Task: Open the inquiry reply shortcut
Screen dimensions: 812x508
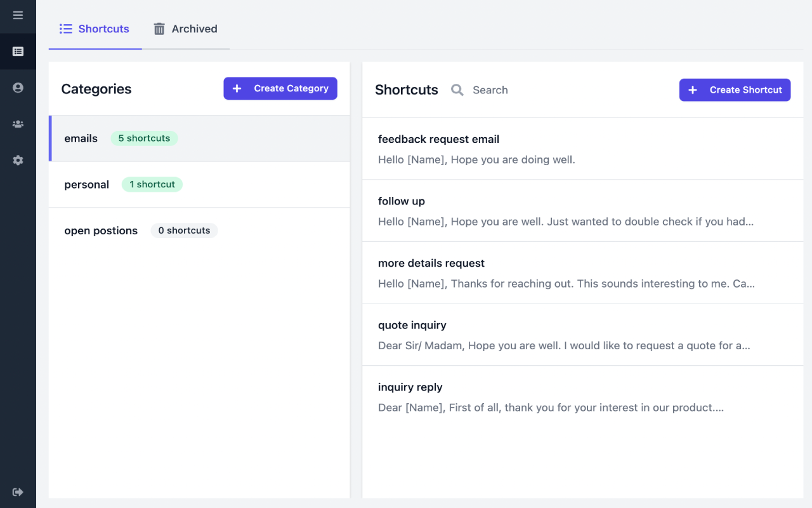Action: tap(582, 397)
